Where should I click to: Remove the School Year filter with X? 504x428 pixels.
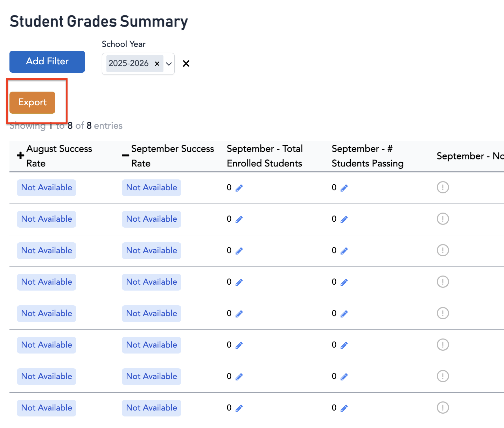(x=186, y=64)
